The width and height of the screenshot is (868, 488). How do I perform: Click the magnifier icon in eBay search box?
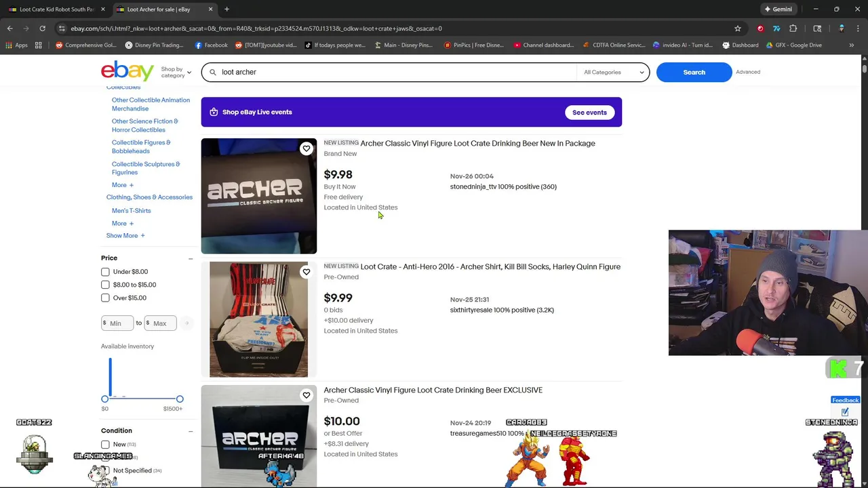coord(212,72)
